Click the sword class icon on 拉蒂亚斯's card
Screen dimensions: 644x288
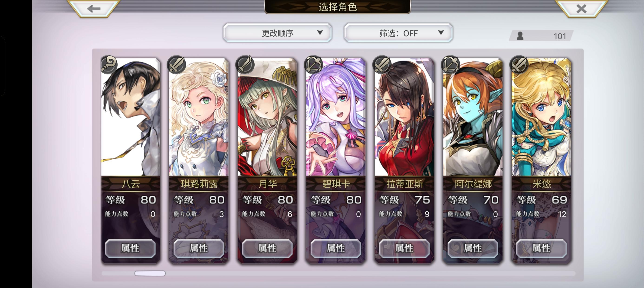[382, 65]
